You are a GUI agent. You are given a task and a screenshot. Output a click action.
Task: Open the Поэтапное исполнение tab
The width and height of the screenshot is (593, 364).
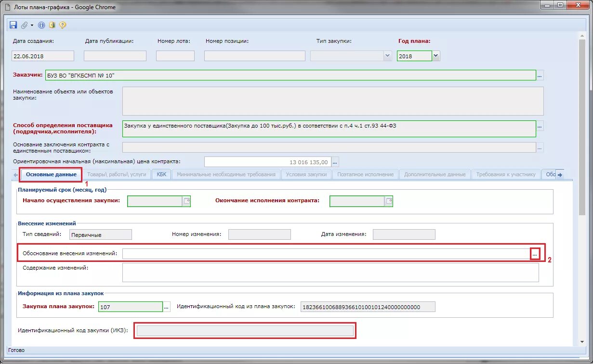366,174
